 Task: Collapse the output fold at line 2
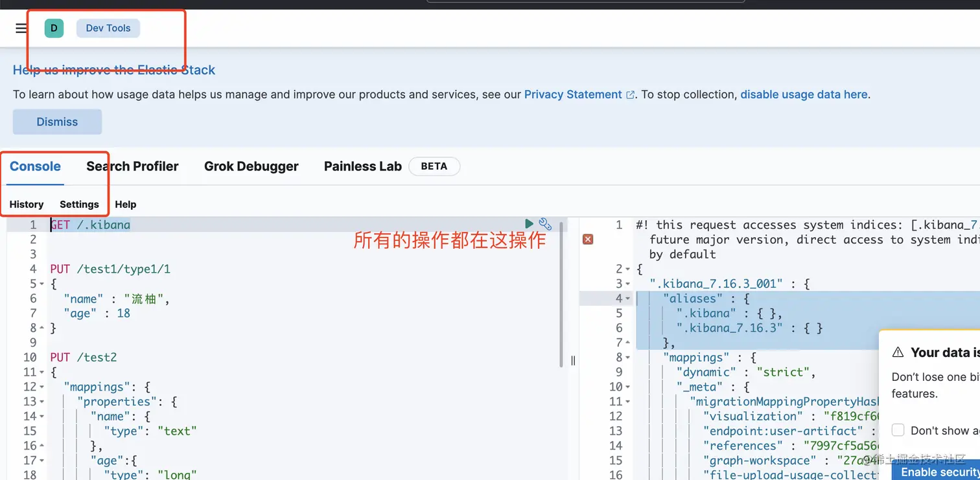pyautogui.click(x=628, y=269)
